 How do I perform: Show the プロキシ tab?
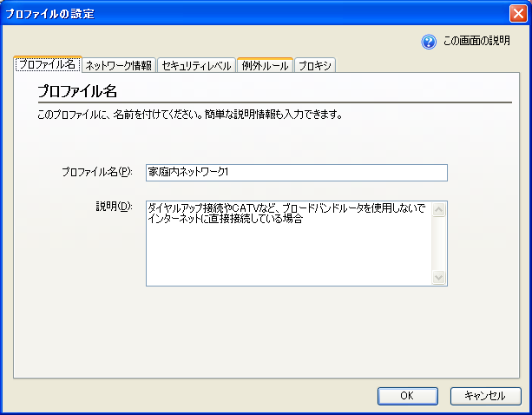pos(315,65)
